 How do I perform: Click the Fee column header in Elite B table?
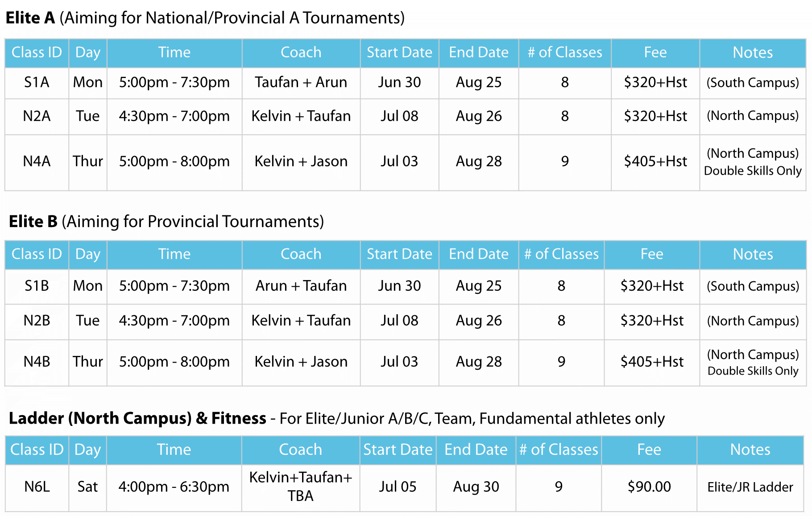pos(652,254)
